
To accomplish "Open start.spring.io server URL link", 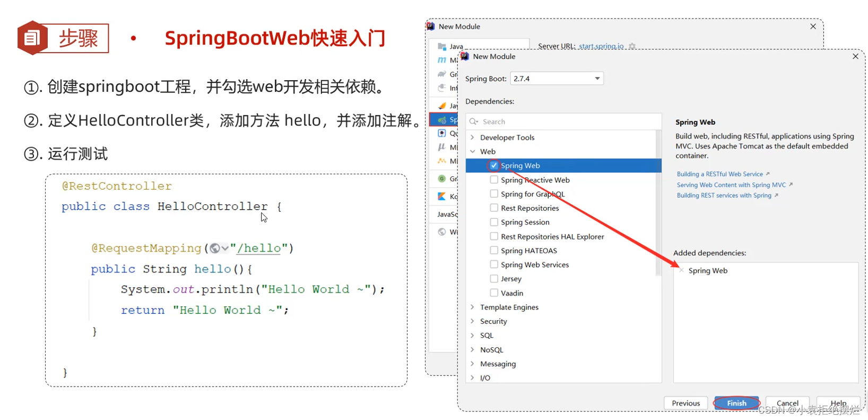I will (601, 46).
